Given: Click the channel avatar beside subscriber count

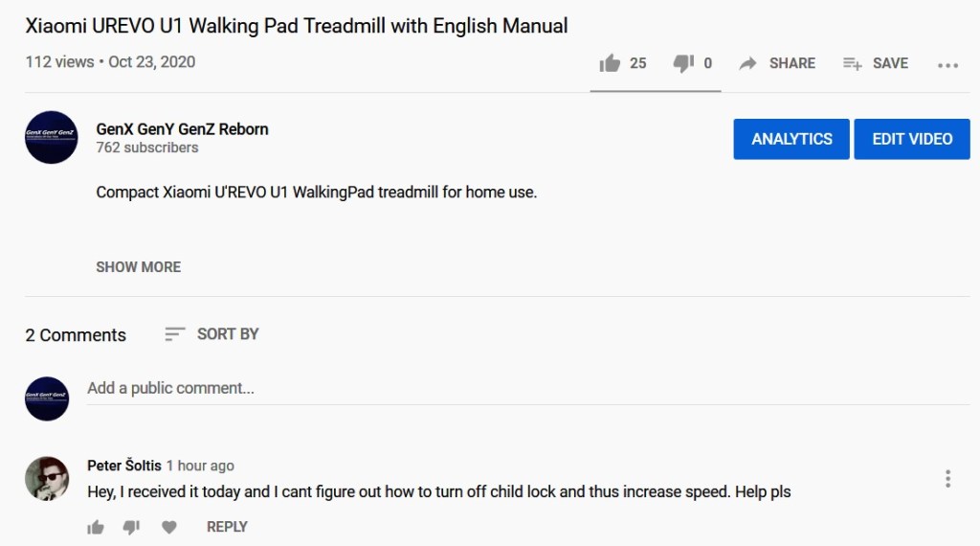Looking at the screenshot, I should (x=51, y=138).
